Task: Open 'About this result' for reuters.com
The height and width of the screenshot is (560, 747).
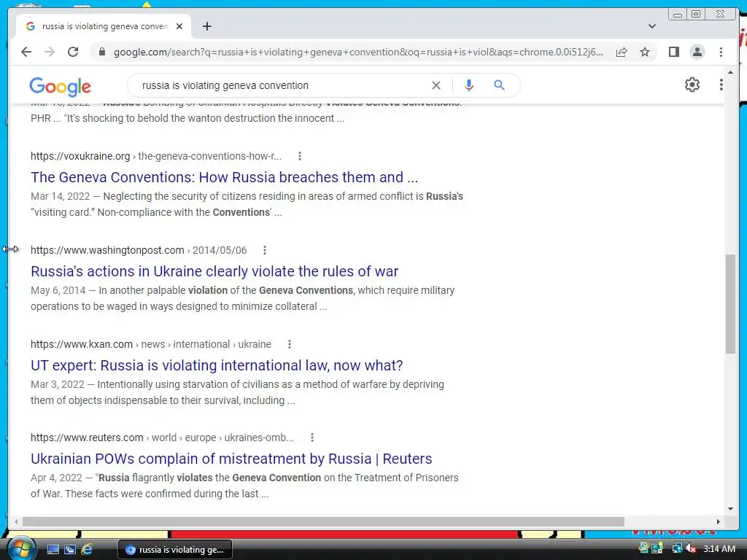Action: point(311,437)
